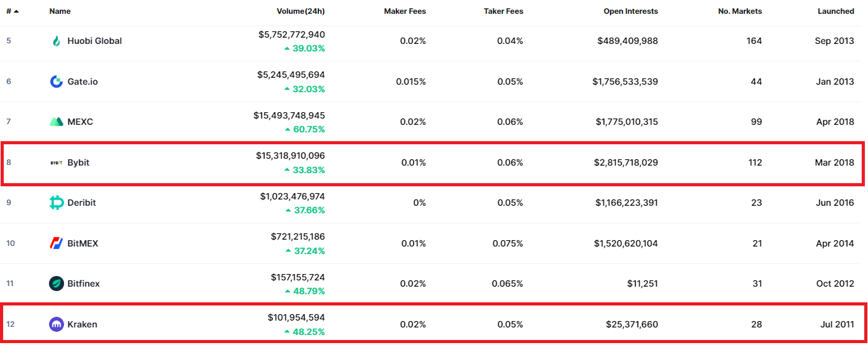Viewport: 868px width, 345px height.
Task: Click Deribit open interest $1,166,223,391
Action: pos(626,203)
